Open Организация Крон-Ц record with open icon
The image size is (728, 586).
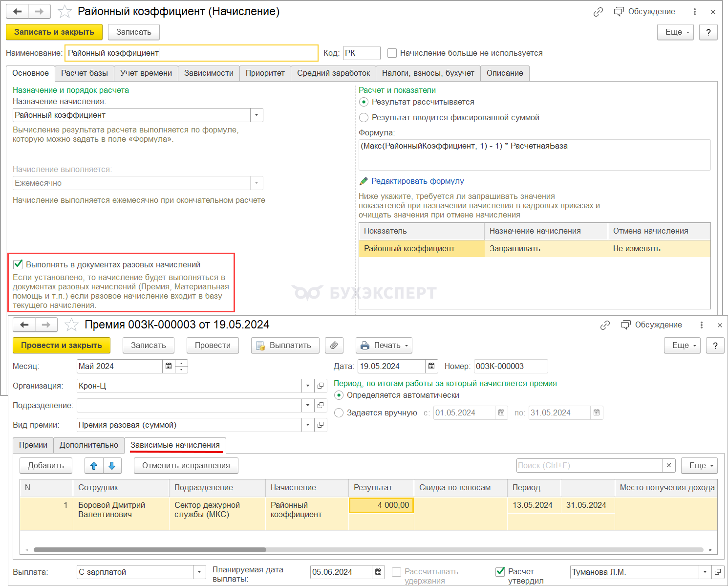pyautogui.click(x=321, y=386)
